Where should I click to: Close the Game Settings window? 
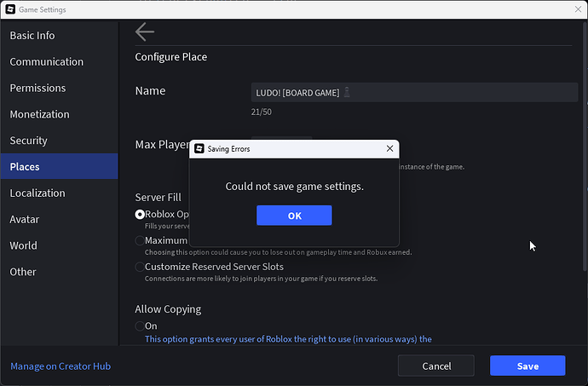click(x=578, y=9)
